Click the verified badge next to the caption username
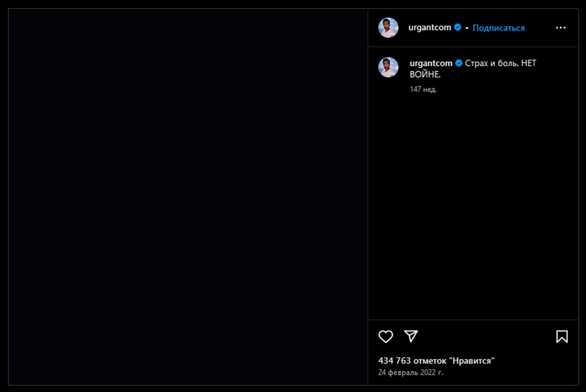Screen dimensions: 586x392 coord(460,63)
